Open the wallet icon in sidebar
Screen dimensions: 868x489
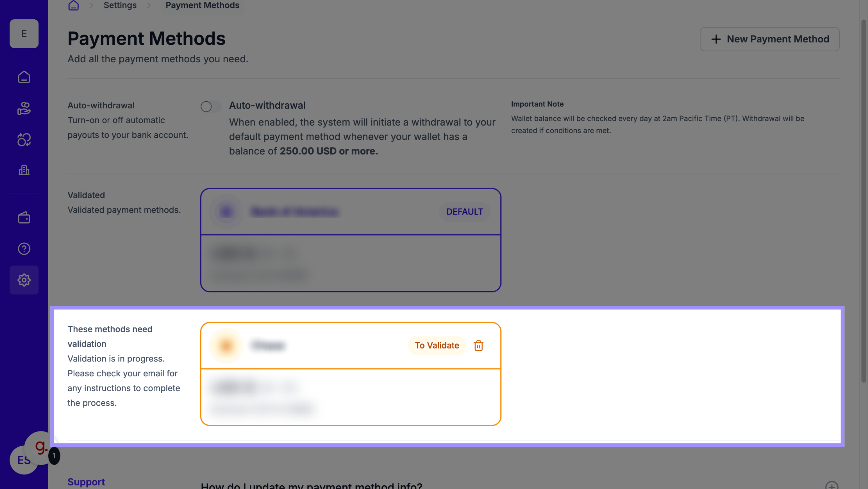pos(24,218)
